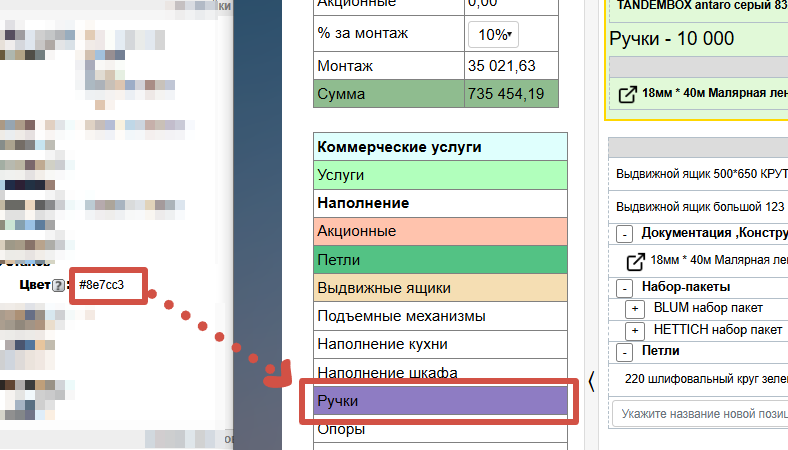Focus the new position name input field

pyautogui.click(x=700, y=412)
